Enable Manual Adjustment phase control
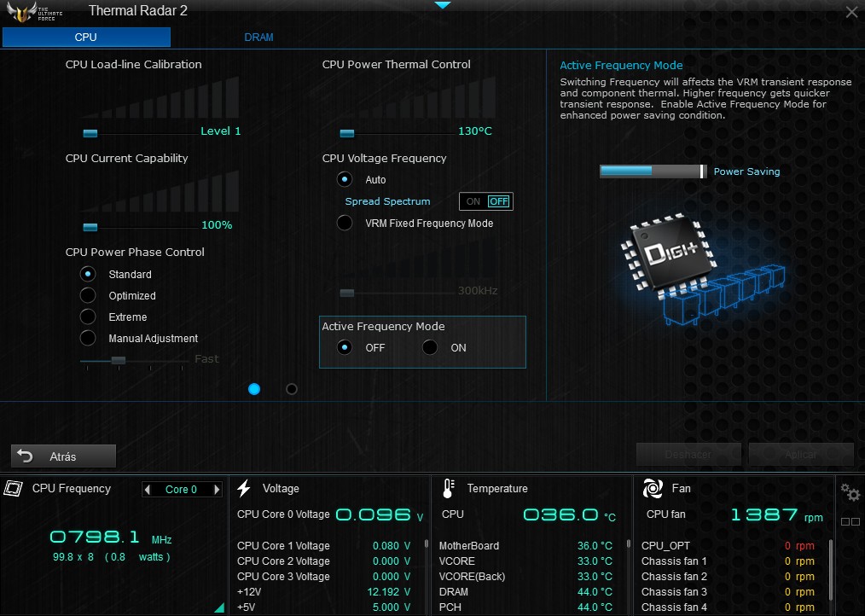This screenshot has height=616, width=865. 88,338
